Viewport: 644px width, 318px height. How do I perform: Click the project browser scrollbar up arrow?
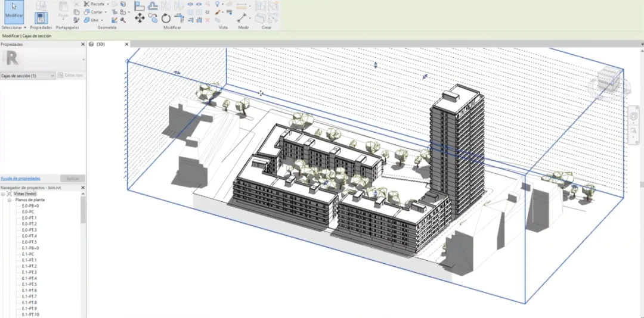[x=83, y=194]
